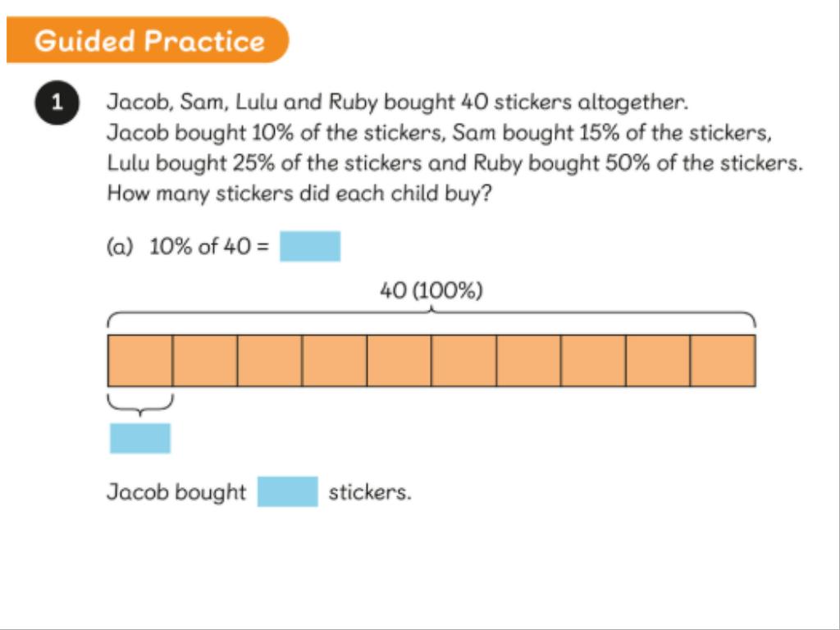Click the second orange segment of the bar
The width and height of the screenshot is (840, 630).
(x=205, y=360)
